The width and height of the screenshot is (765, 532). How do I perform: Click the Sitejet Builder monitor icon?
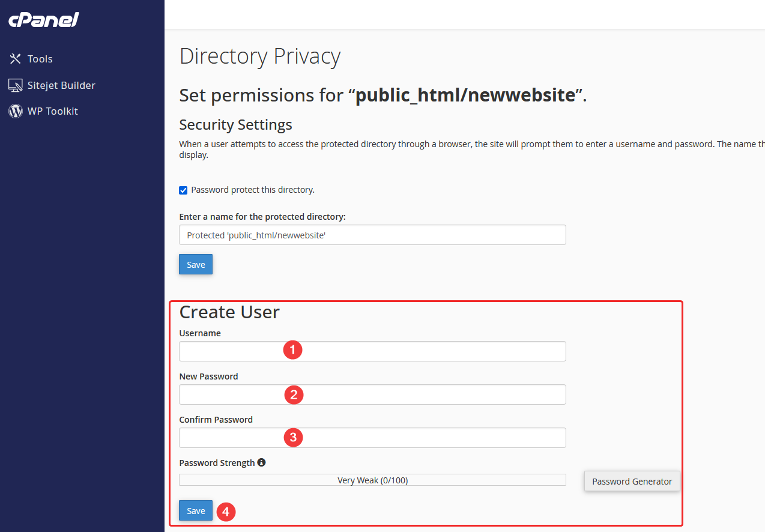(16, 85)
